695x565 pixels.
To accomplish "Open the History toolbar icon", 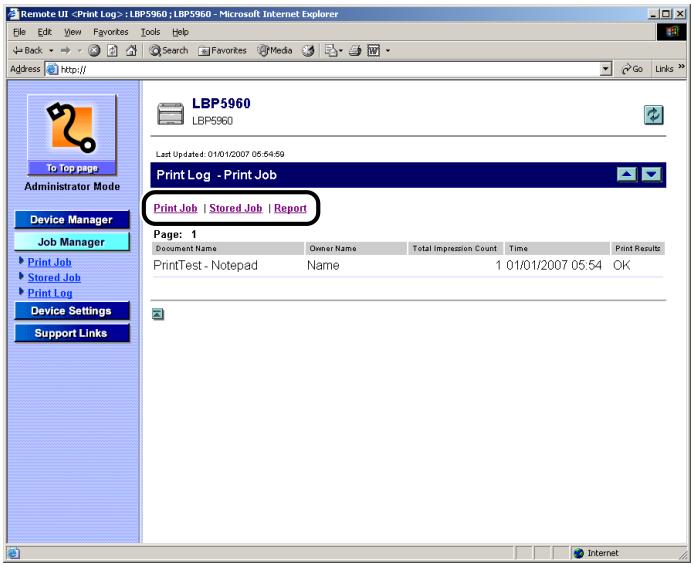I will (x=308, y=51).
